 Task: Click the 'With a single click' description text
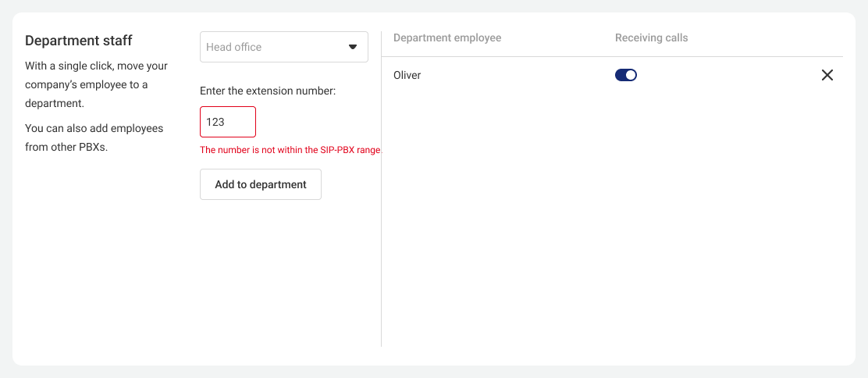point(96,85)
